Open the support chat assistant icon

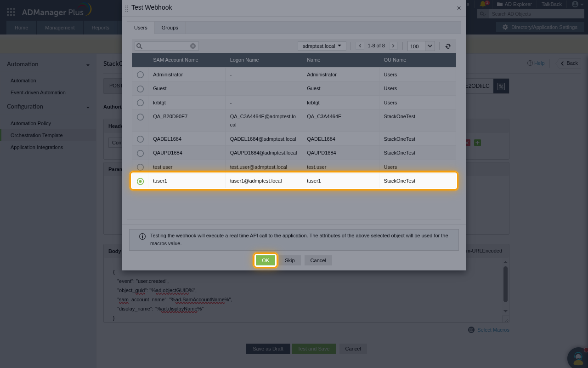[x=578, y=358]
